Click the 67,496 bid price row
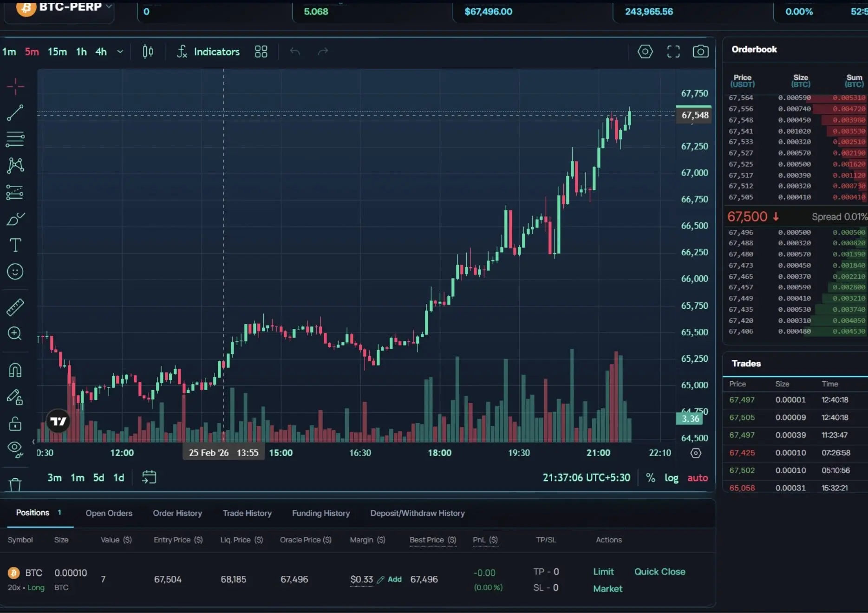 point(797,232)
